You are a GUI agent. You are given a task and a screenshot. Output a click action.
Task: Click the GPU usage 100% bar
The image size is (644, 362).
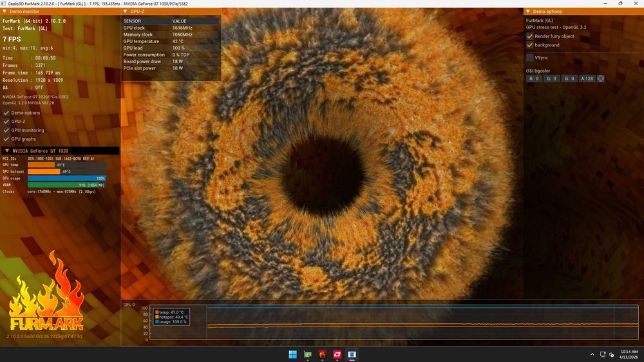[66, 178]
